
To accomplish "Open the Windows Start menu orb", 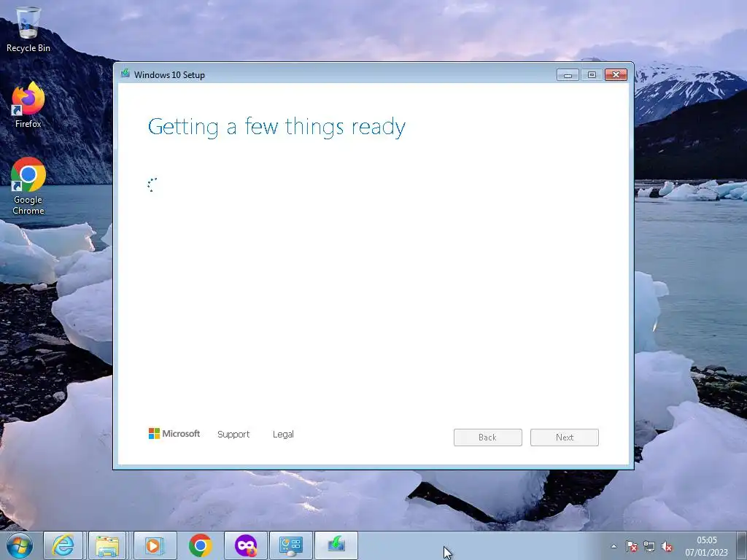I will click(20, 545).
